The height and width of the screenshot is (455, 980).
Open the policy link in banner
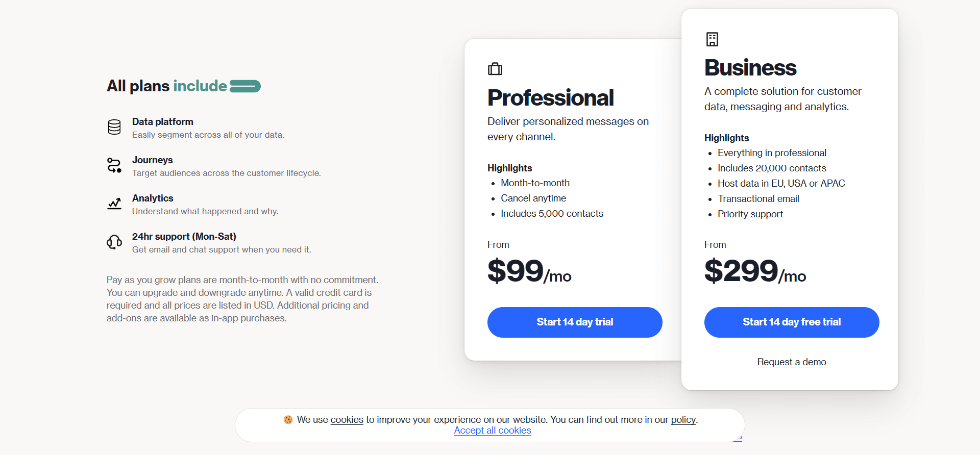coord(683,420)
